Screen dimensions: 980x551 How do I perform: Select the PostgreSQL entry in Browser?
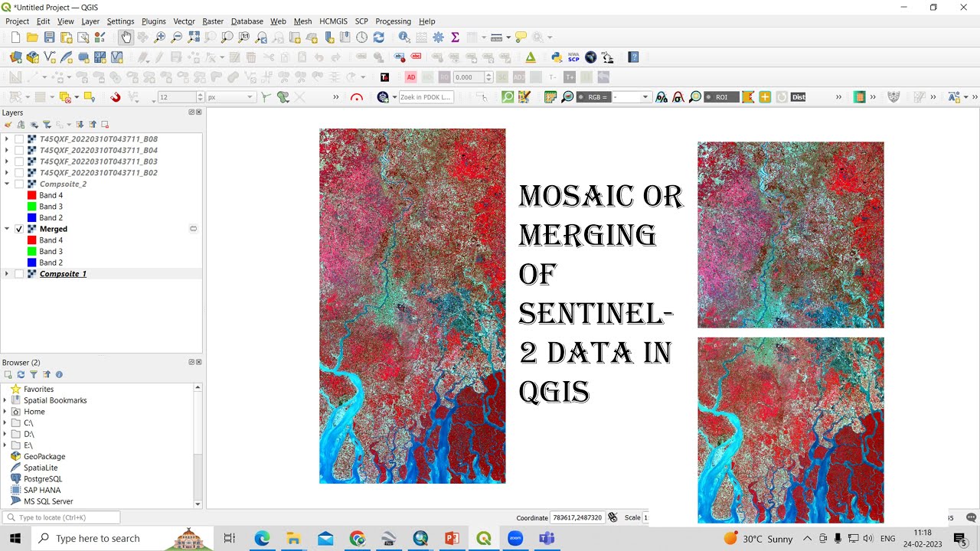tap(43, 479)
